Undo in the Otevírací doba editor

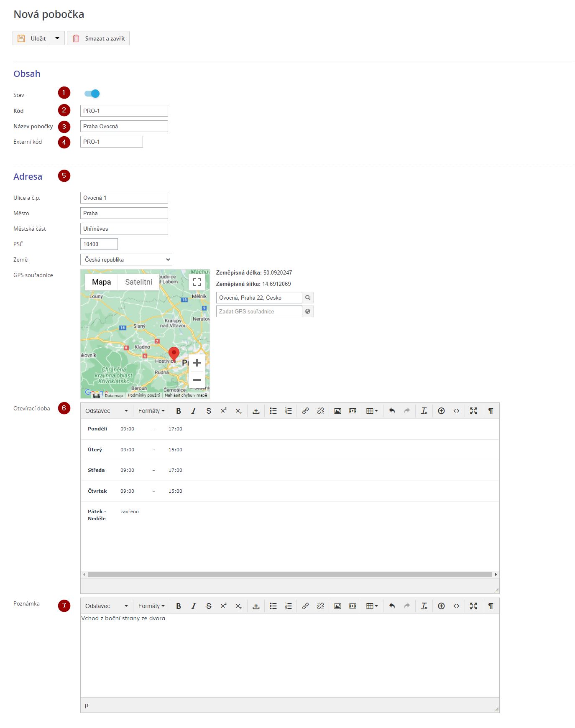392,411
